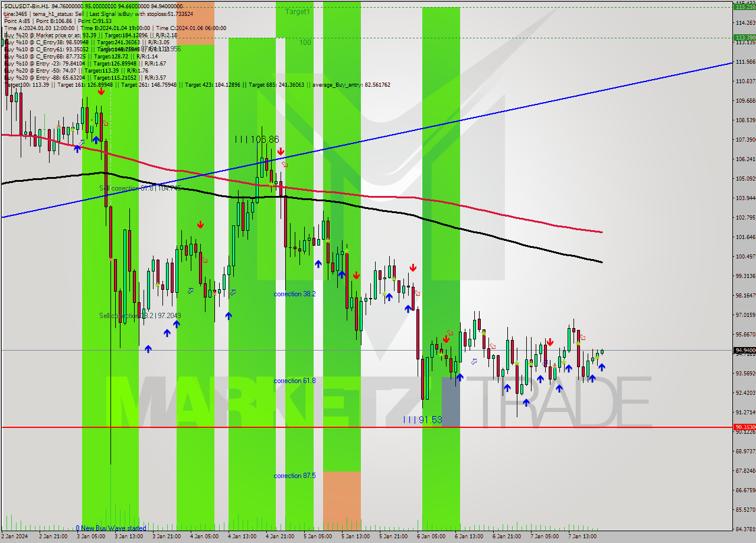Click '2 Jan 2024' on the time axis

15,537
